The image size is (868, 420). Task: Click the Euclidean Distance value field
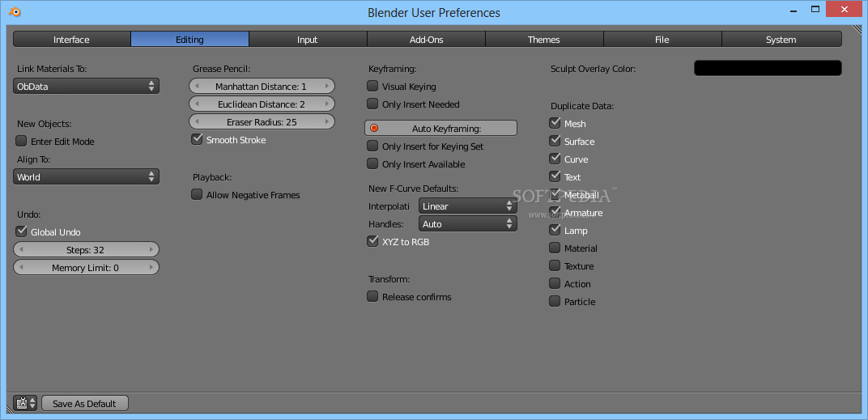pos(262,104)
